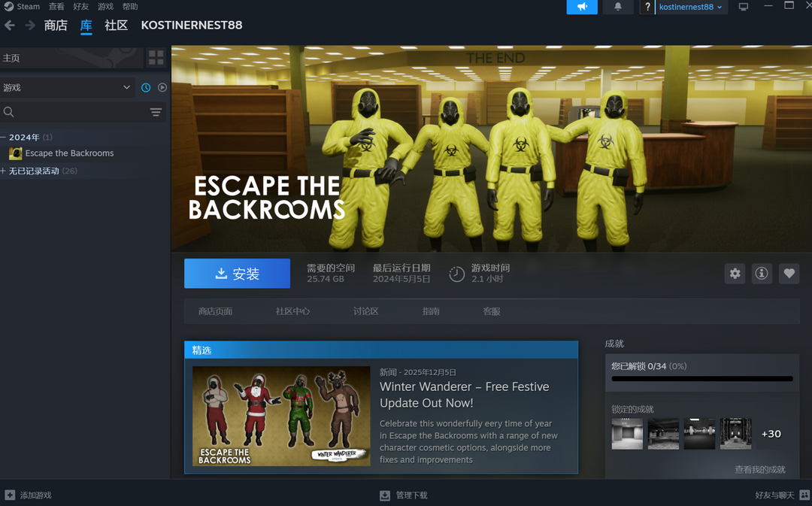Image resolution: width=812 pixels, height=506 pixels.
Task: Open the Winter Wanderer news headline
Action: [x=465, y=395]
